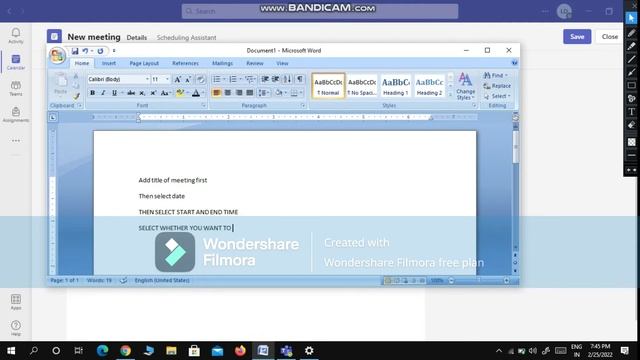Click the Numbering list icon
The width and height of the screenshot is (640, 360).
coord(233,79)
